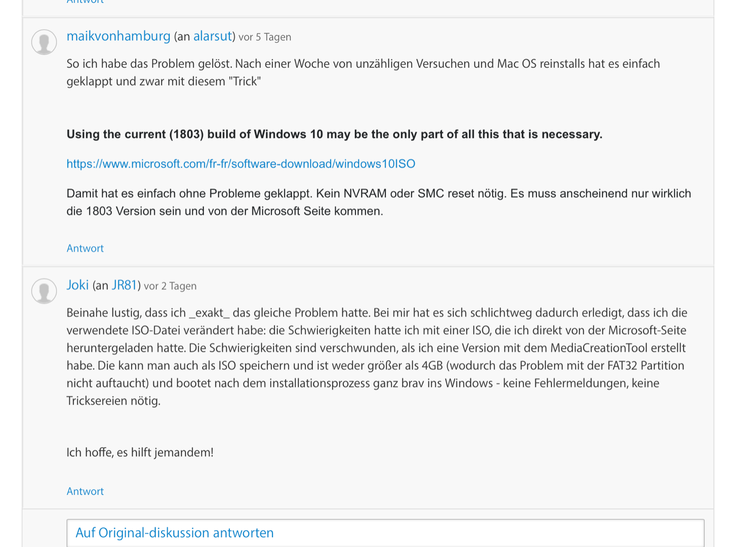Click Antwort under maikvonhamburg's comment
The image size is (756, 547).
coord(85,249)
